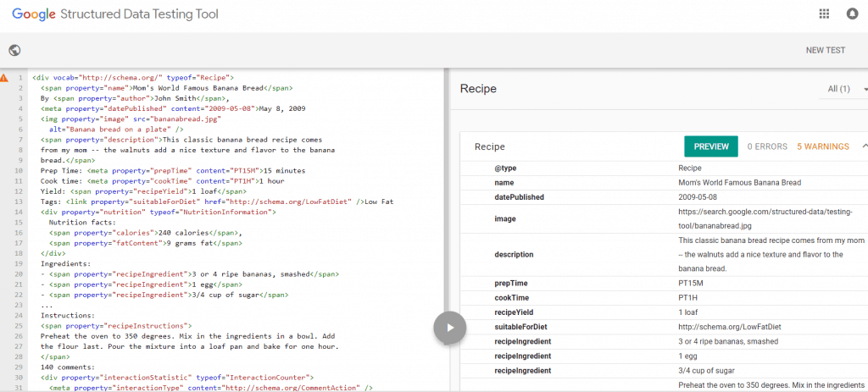The height and width of the screenshot is (392, 868).
Task: Place cursor in code line 1 div vocab
Action: point(133,78)
